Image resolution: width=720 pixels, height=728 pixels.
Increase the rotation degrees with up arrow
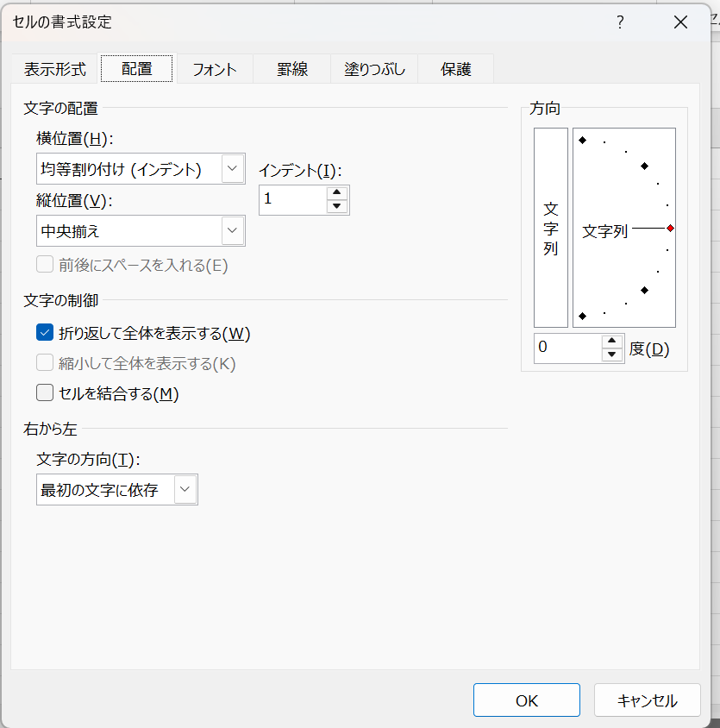pos(612,342)
